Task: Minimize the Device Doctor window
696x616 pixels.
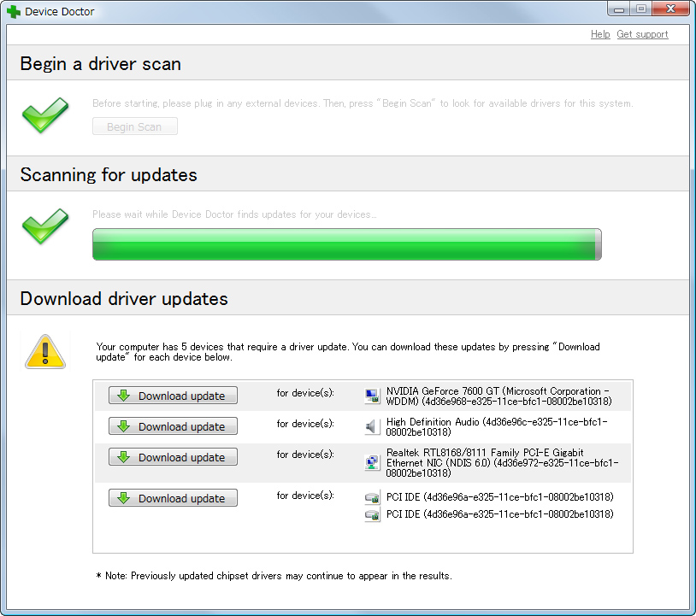Action: [619, 9]
